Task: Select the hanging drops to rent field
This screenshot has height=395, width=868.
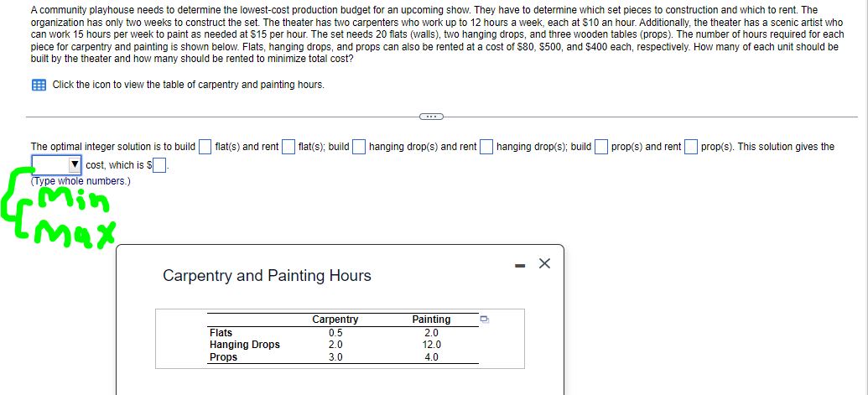Action: click(x=486, y=147)
